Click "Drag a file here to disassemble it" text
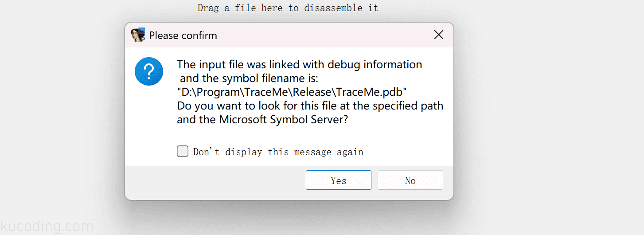The image size is (644, 235). pos(288,8)
